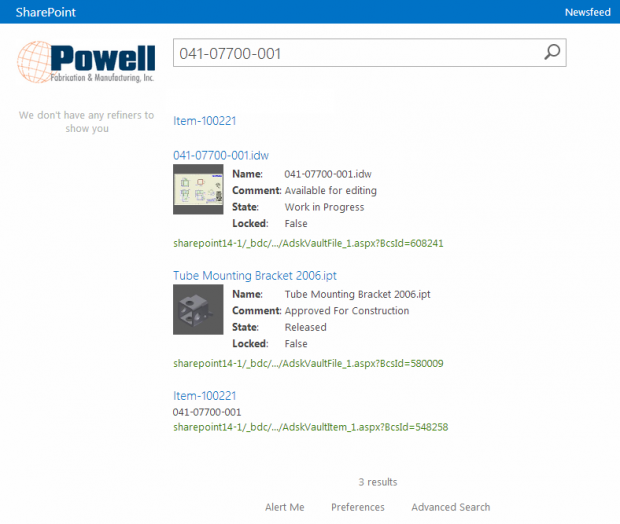Open the 041-07700-001.idw drawing thumbnail
Image resolution: width=620 pixels, height=524 pixels.
click(198, 190)
